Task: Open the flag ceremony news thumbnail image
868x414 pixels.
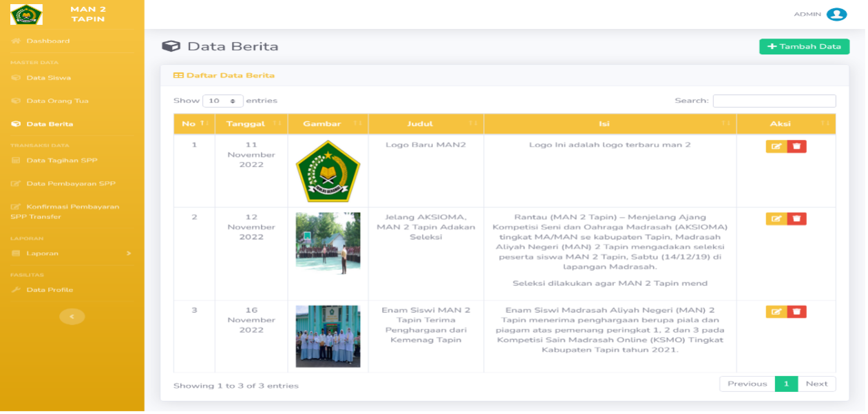Action: tap(328, 243)
